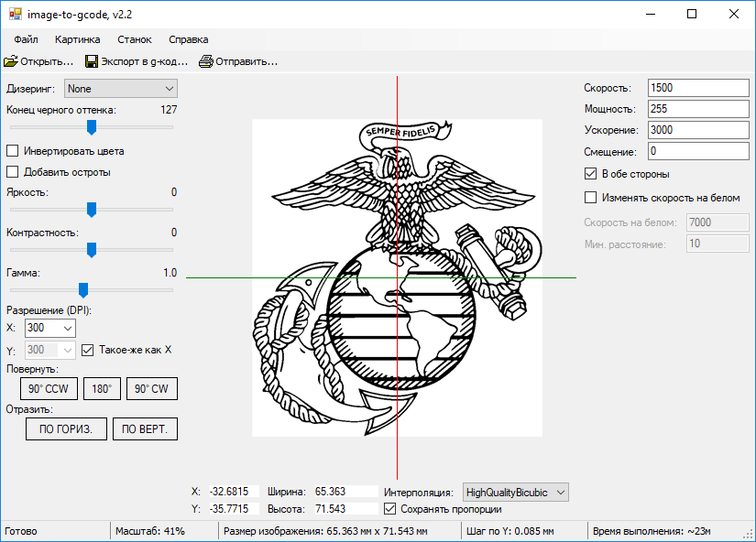Click the Мощность input field with 255
The height and width of the screenshot is (542, 756).
click(698, 109)
